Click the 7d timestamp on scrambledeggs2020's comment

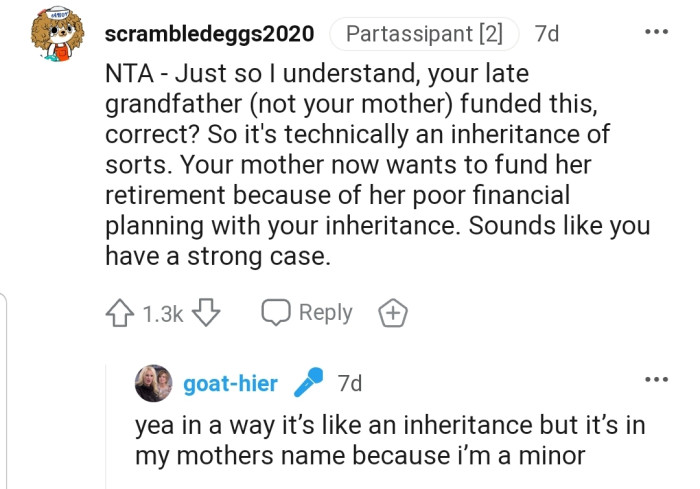click(x=547, y=33)
